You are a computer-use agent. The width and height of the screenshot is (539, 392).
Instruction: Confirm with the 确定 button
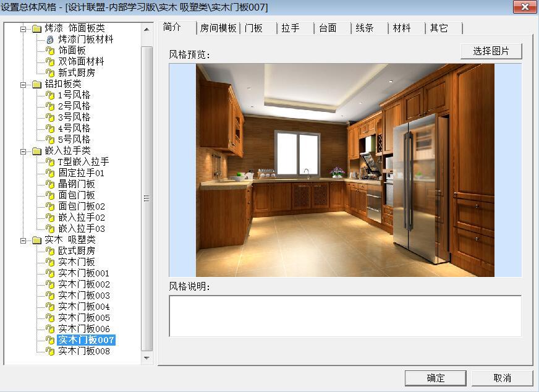[436, 378]
